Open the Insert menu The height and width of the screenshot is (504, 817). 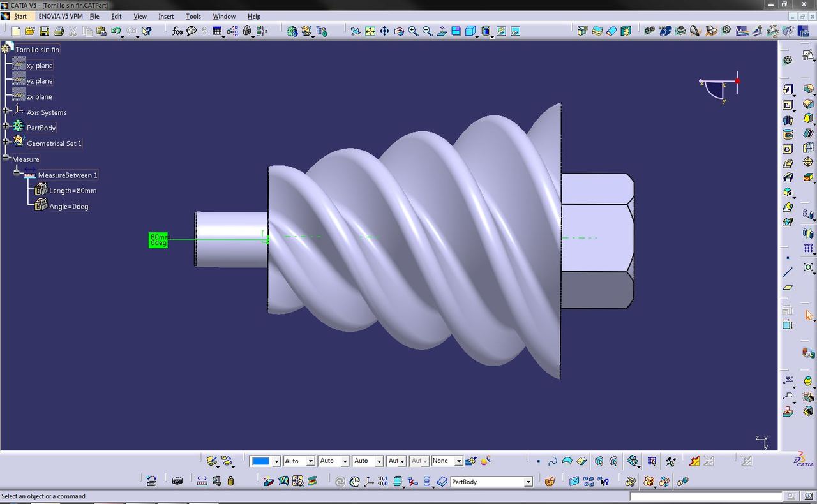[166, 16]
